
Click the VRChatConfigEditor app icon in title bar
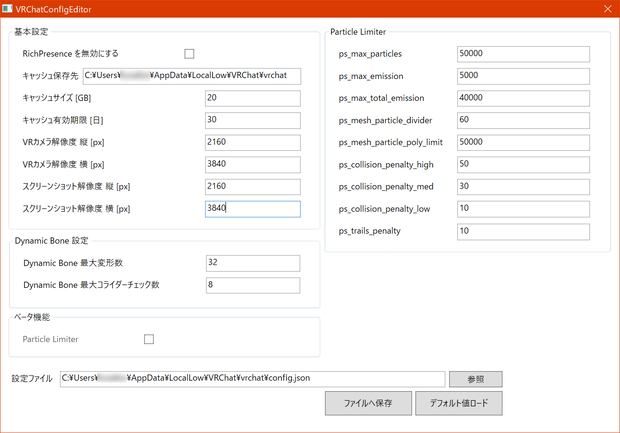pyautogui.click(x=7, y=9)
